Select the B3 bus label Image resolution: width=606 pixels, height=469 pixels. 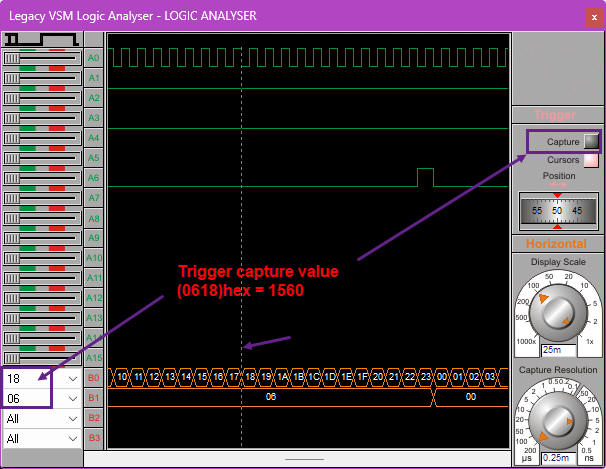point(94,438)
